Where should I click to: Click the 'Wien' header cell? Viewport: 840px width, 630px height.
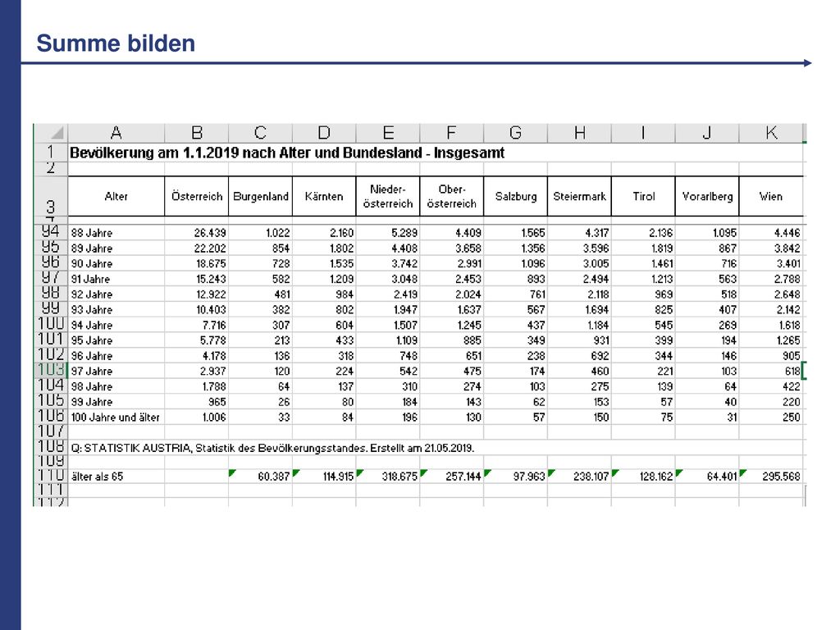click(771, 196)
